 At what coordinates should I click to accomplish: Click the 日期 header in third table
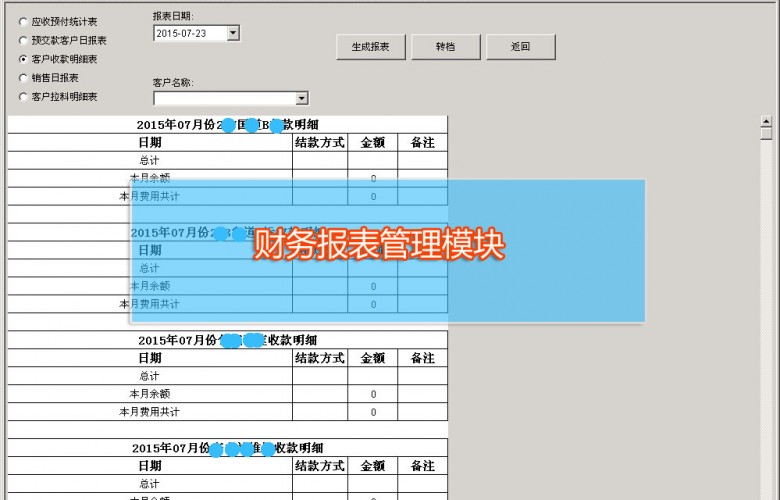click(150, 358)
